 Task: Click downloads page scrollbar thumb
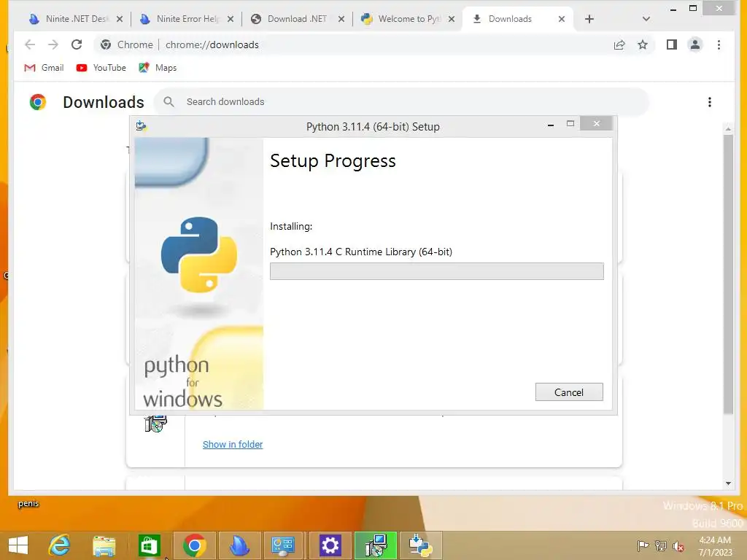728,274
